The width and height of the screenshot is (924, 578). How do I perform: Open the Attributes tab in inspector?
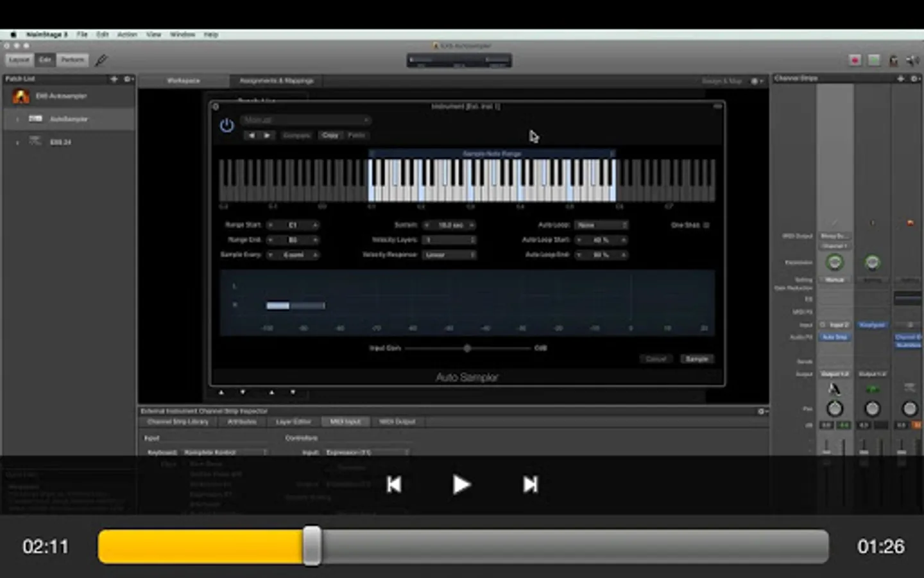point(242,422)
